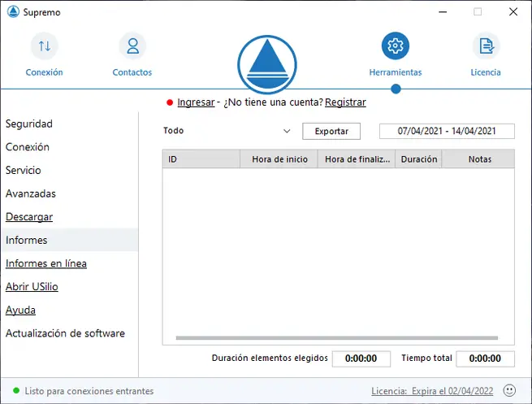Expand the Todo filter dropdown

pyautogui.click(x=287, y=131)
